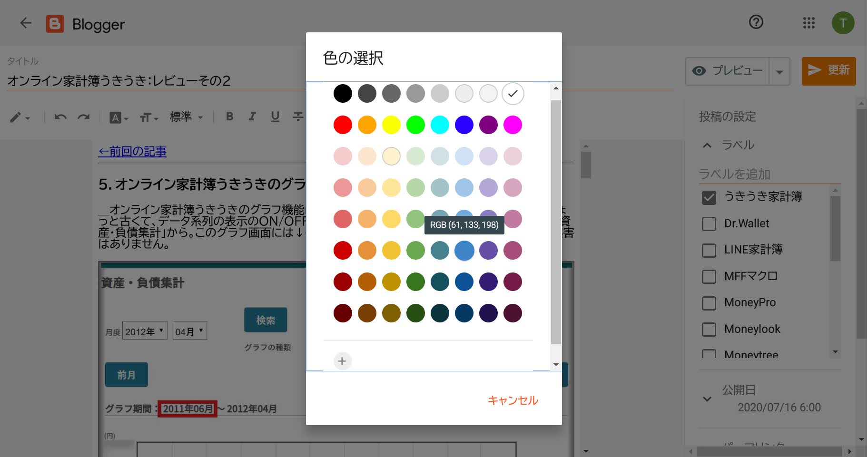Select the orange color swatch
This screenshot has height=457, width=868.
click(367, 125)
